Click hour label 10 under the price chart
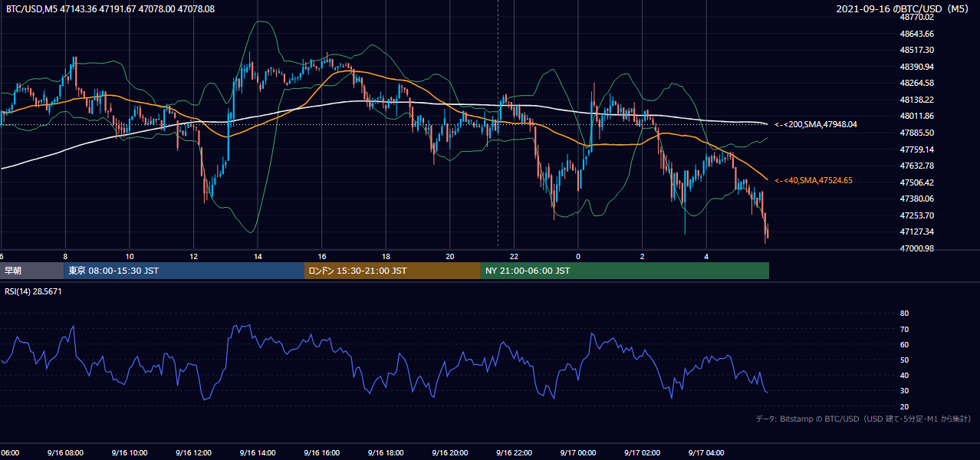Image resolution: width=980 pixels, height=460 pixels. tap(130, 256)
